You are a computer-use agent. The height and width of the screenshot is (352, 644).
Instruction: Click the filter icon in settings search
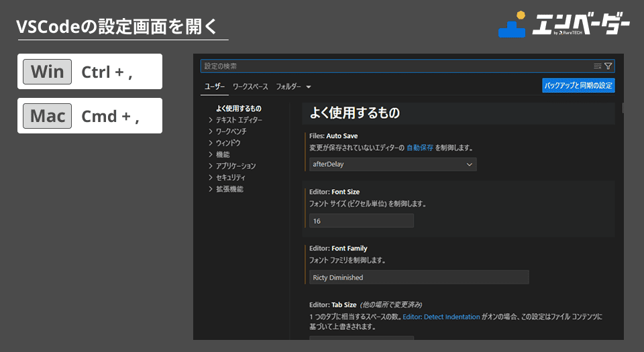coord(608,66)
